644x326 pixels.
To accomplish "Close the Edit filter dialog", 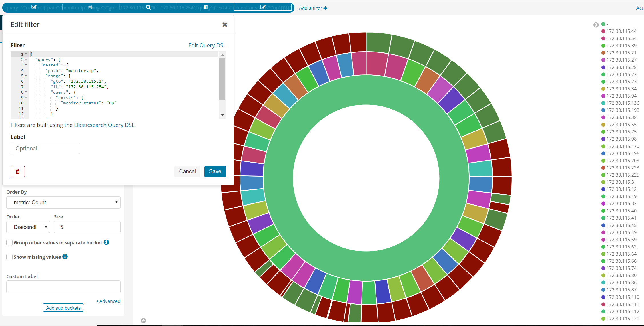I will [x=225, y=25].
